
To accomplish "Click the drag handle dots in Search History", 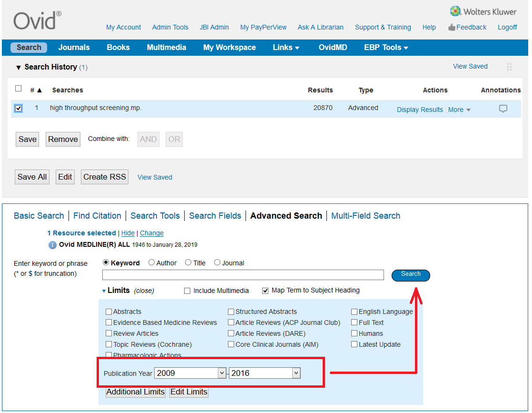I will point(509,67).
